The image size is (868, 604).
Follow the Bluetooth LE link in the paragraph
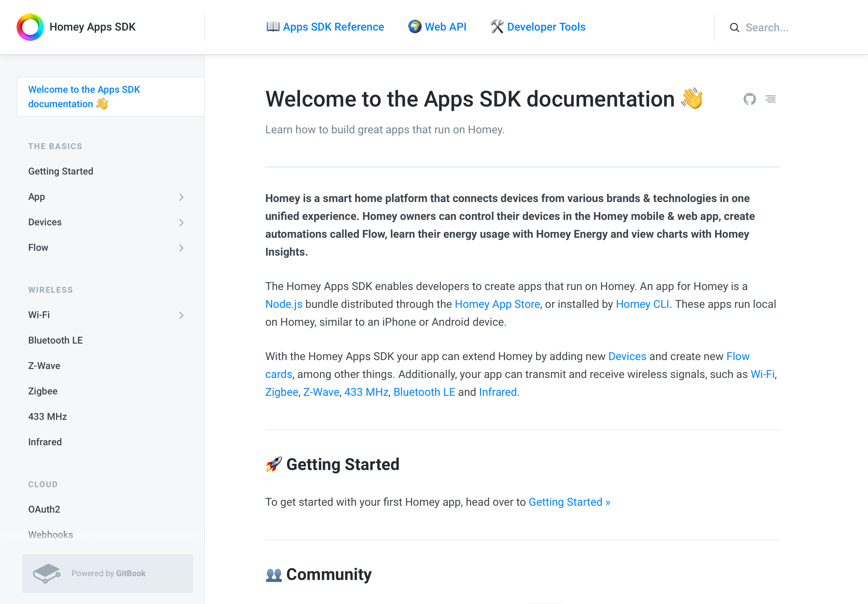click(x=424, y=392)
